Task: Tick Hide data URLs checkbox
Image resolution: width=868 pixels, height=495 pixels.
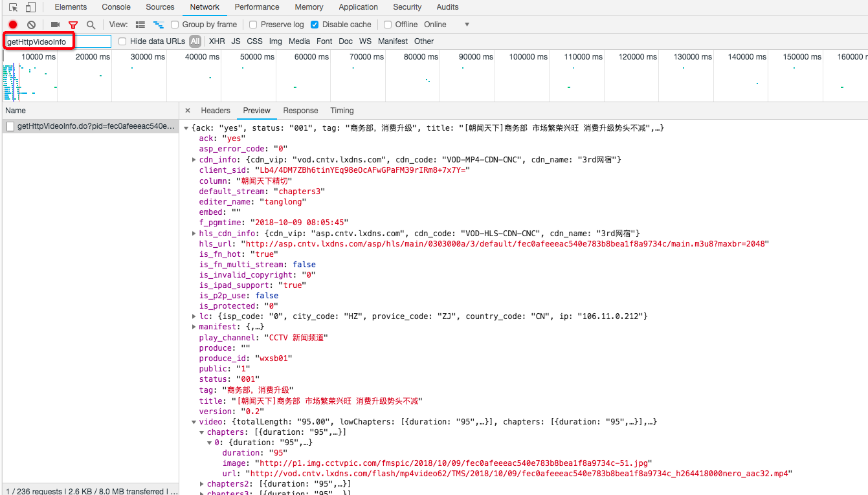Action: [122, 41]
